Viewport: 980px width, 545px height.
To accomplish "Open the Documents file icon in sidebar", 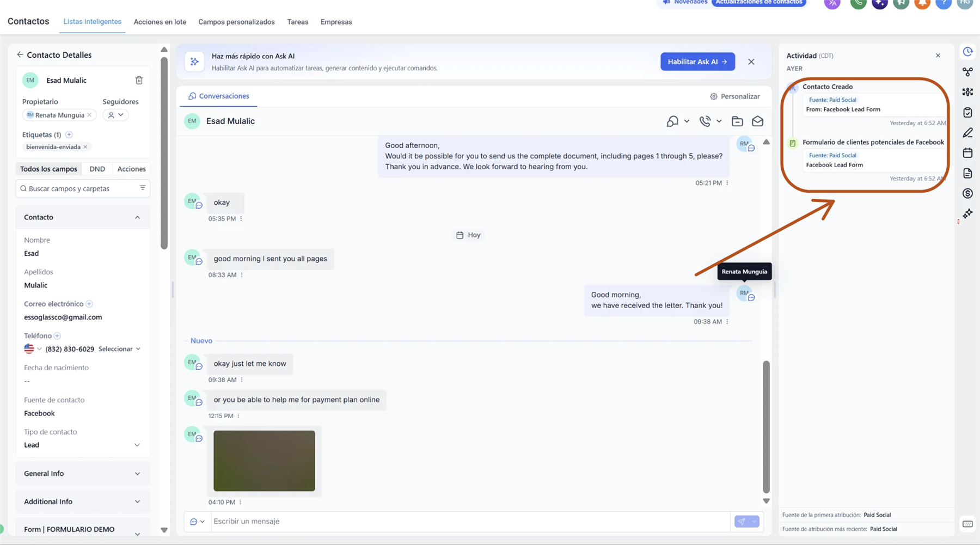I will point(967,173).
